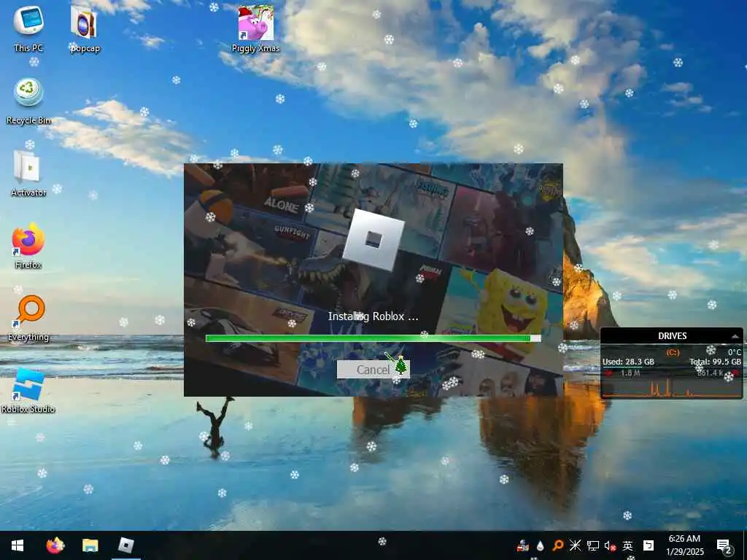Open the network status tray icon
Viewport: 747px width, 560px height.
(592, 545)
